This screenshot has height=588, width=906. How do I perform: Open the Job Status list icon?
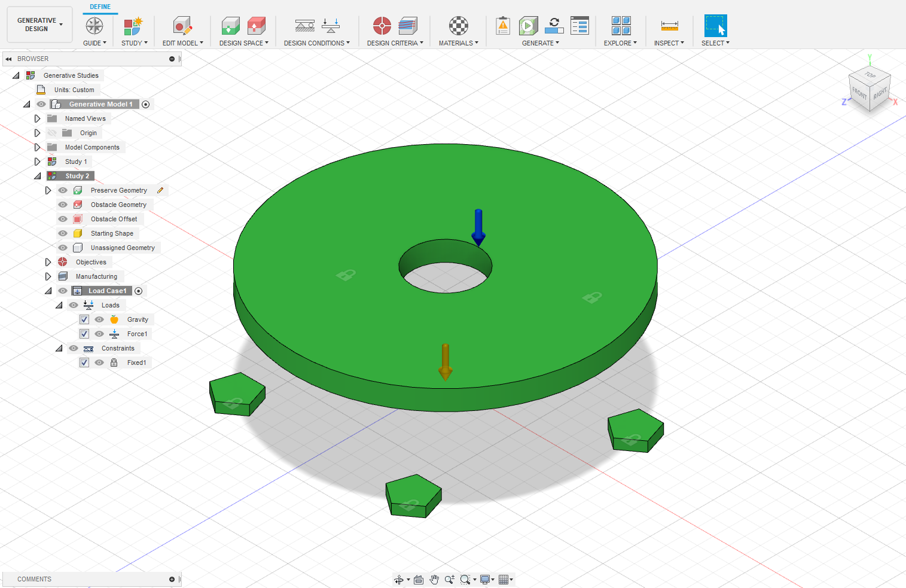click(x=579, y=26)
